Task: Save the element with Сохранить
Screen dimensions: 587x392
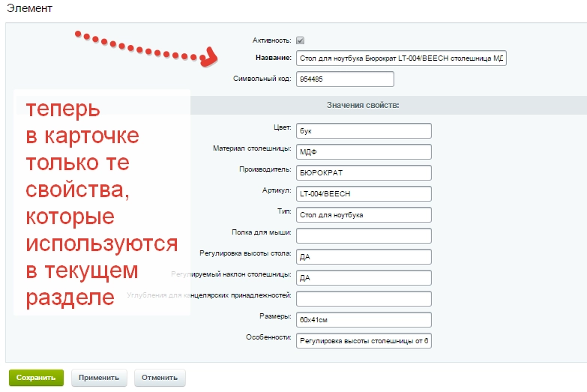Action: (36, 378)
